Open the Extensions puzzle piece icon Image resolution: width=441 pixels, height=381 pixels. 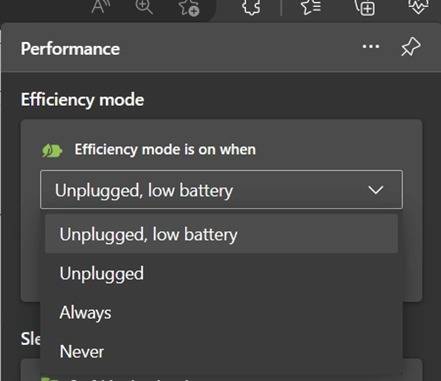pos(251,7)
